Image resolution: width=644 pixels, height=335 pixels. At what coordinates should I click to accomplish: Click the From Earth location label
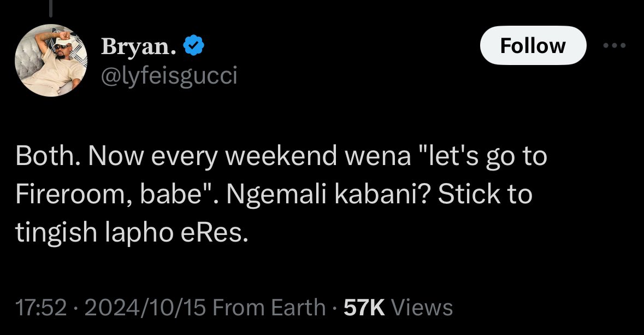tap(269, 307)
